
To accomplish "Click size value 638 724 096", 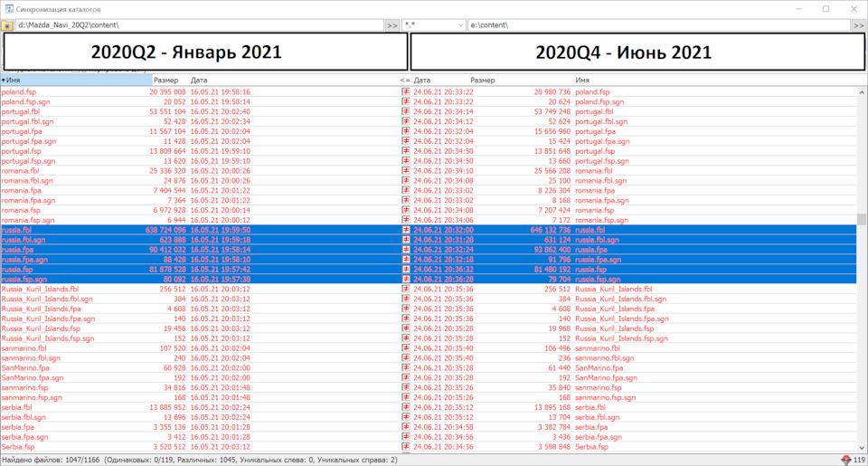I will click(x=165, y=230).
